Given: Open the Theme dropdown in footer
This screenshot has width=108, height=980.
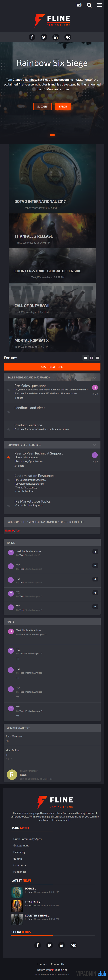Looking at the screenshot, I should [42, 964].
